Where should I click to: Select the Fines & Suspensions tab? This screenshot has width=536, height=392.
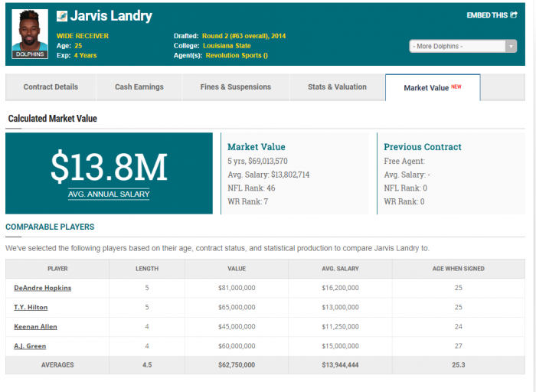[236, 87]
